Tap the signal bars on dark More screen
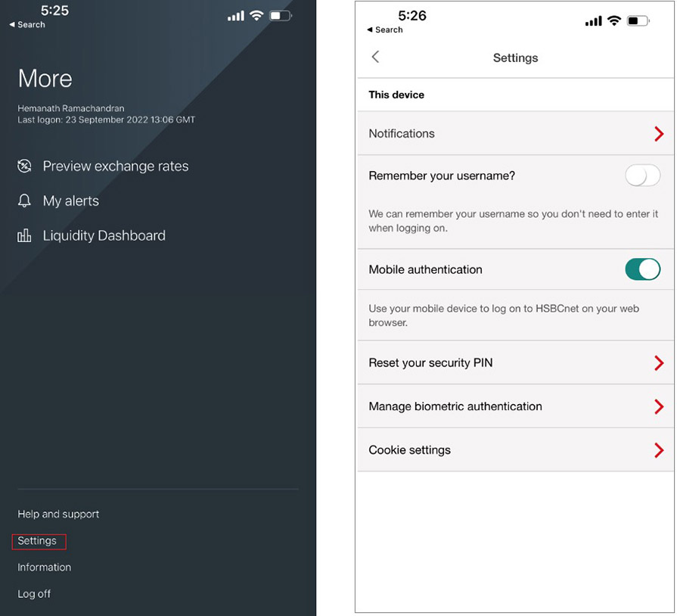 tap(236, 16)
